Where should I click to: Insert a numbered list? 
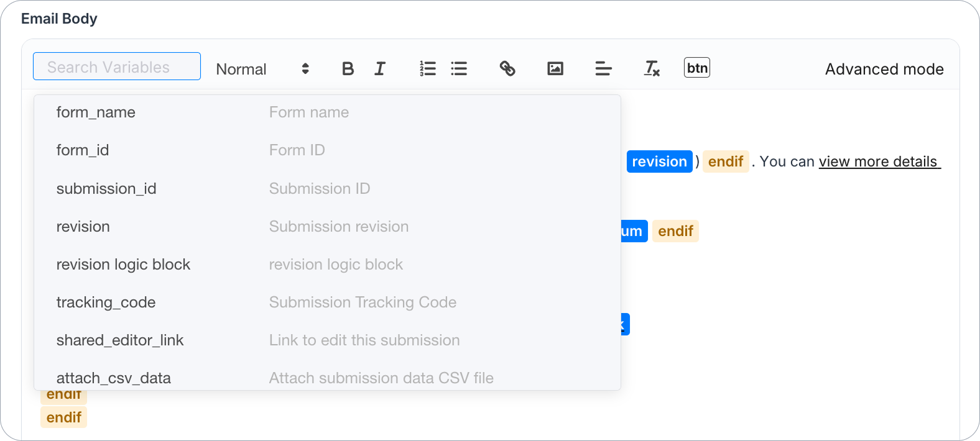pyautogui.click(x=428, y=68)
